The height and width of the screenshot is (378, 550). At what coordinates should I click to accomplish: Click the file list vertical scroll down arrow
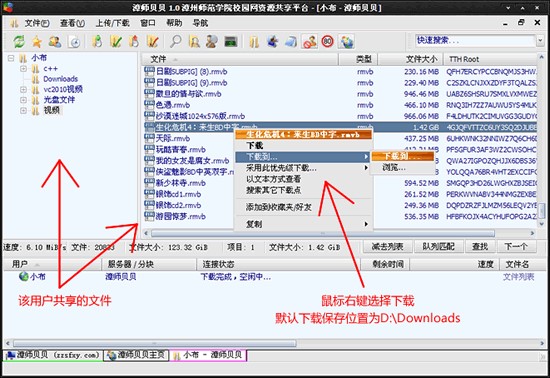pos(541,224)
